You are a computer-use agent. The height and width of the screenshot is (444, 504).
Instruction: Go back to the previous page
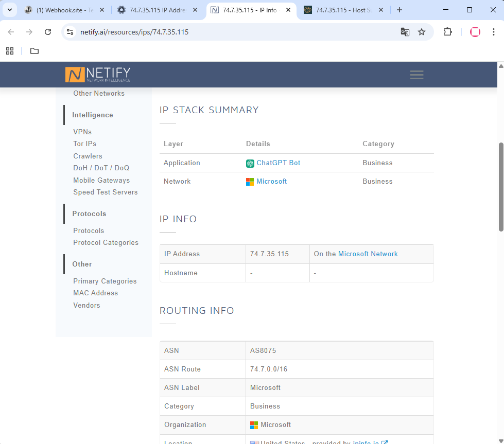(x=11, y=32)
